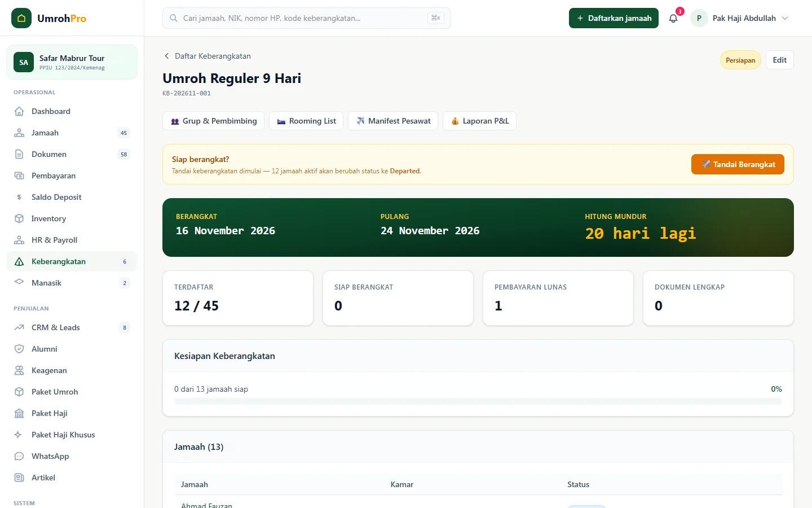812x508 pixels.
Task: Go to HR & Payroll
Action: [x=72, y=240]
